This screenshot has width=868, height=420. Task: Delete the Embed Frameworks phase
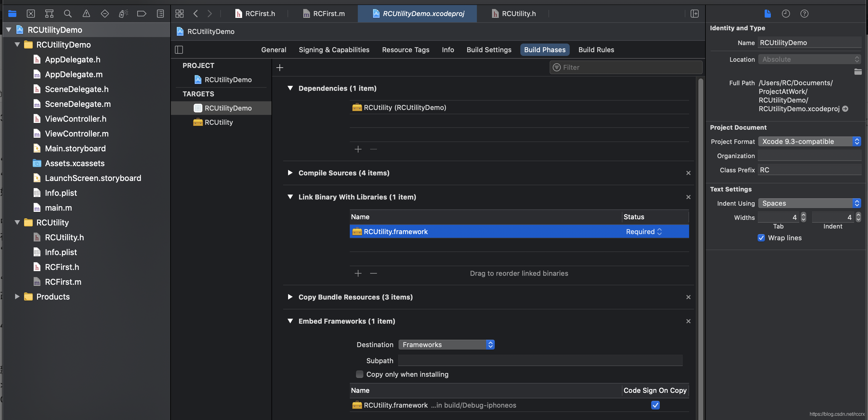tap(688, 321)
